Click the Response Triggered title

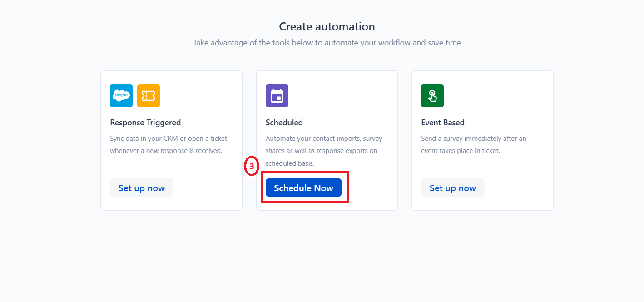click(145, 123)
